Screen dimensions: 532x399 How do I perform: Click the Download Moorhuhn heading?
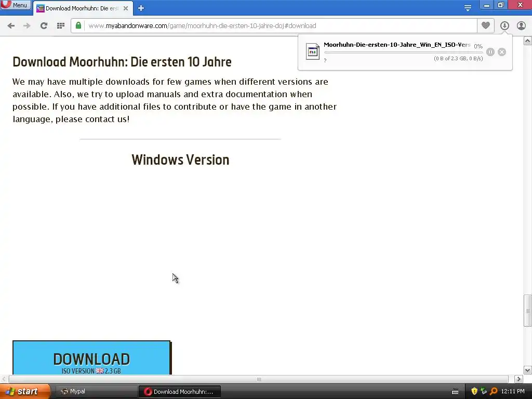point(122,62)
